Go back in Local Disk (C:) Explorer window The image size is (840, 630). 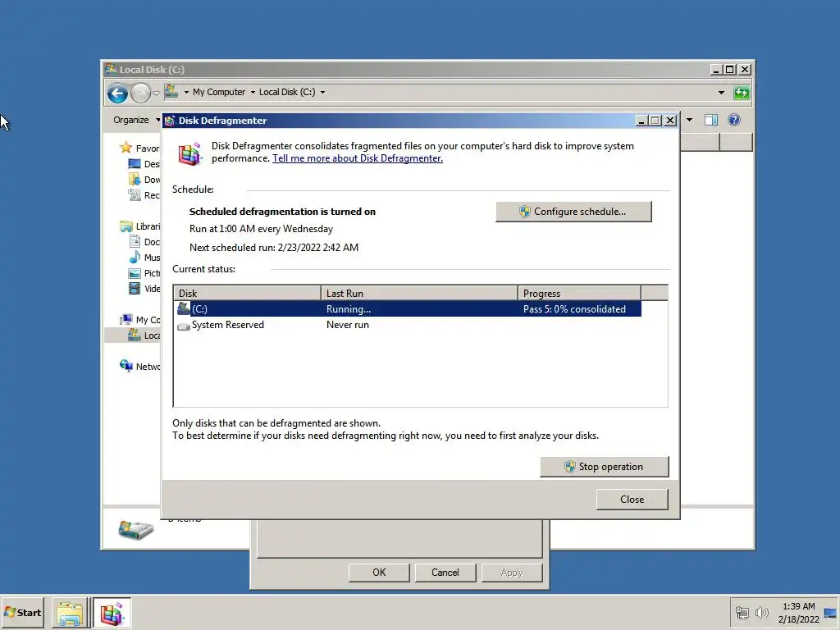[x=117, y=94]
